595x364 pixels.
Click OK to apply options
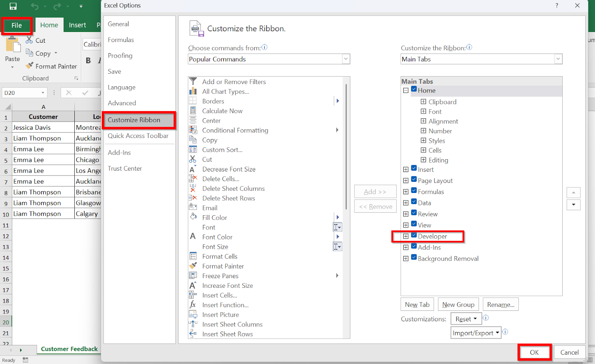click(x=534, y=352)
